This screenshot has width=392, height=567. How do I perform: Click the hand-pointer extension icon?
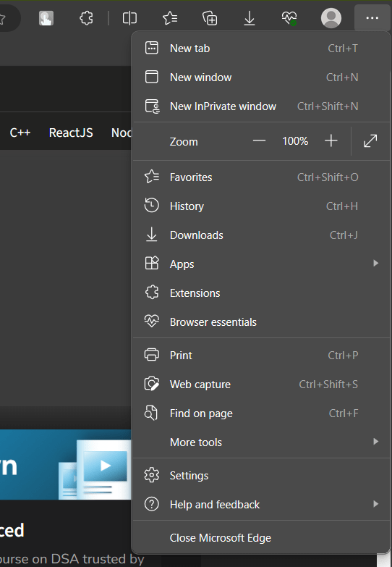[x=46, y=18]
